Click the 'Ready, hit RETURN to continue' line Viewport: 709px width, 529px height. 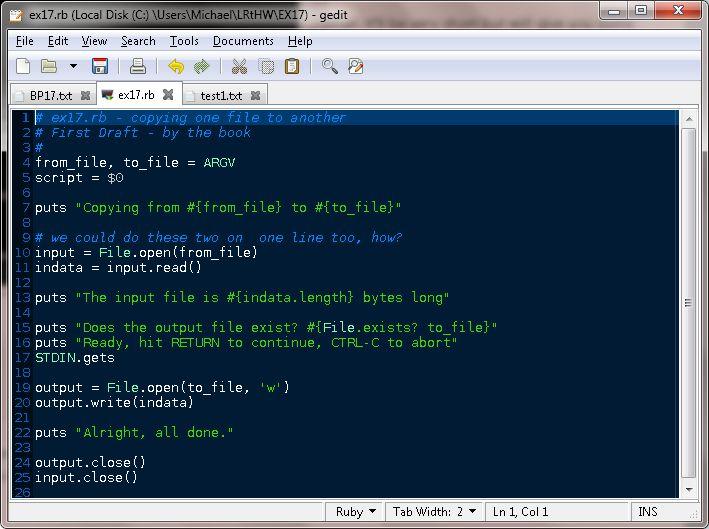pos(246,343)
